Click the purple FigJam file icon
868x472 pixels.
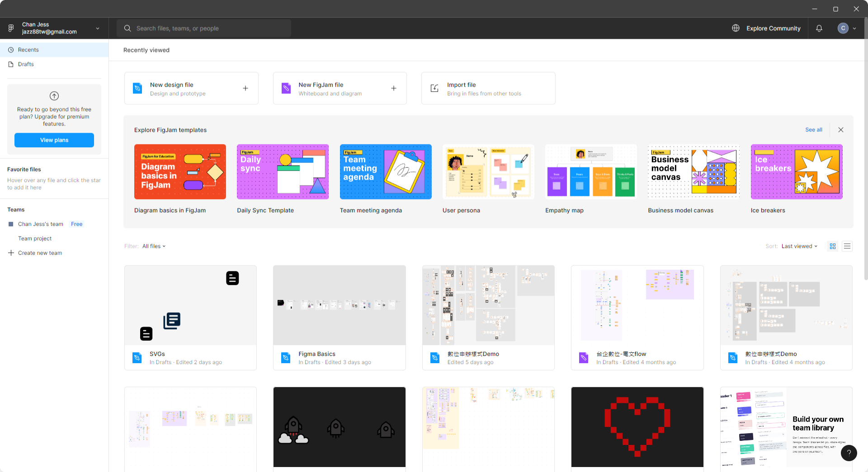(x=286, y=88)
